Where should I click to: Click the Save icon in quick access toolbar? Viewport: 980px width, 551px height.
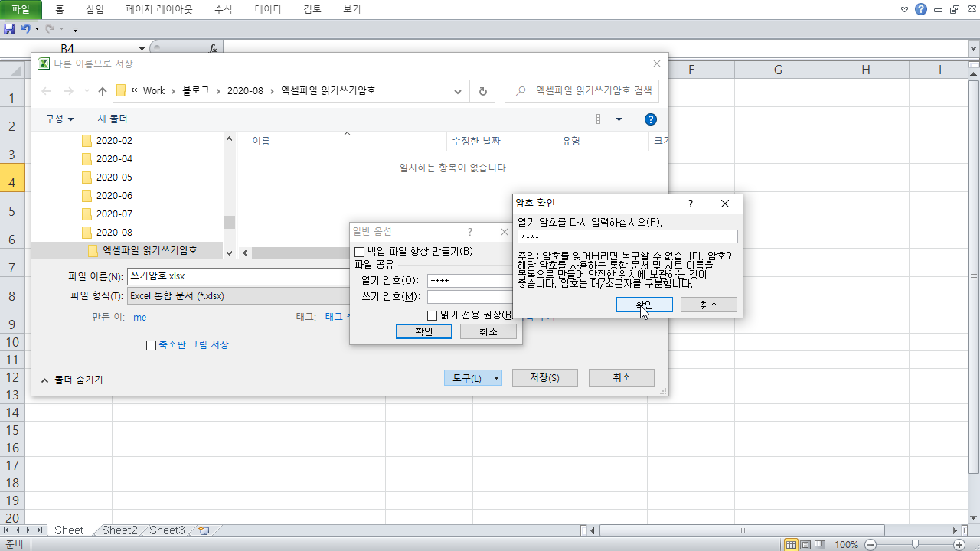pyautogui.click(x=9, y=29)
